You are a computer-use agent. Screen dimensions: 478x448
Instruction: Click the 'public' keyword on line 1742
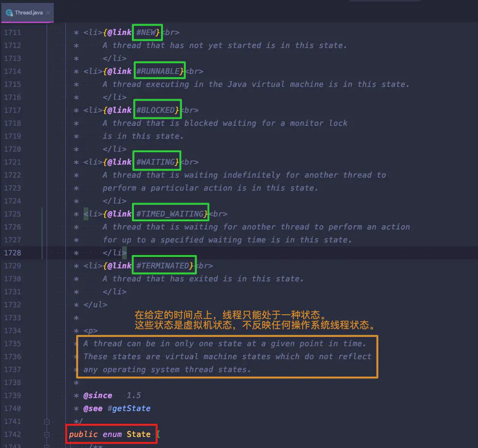pos(83,434)
